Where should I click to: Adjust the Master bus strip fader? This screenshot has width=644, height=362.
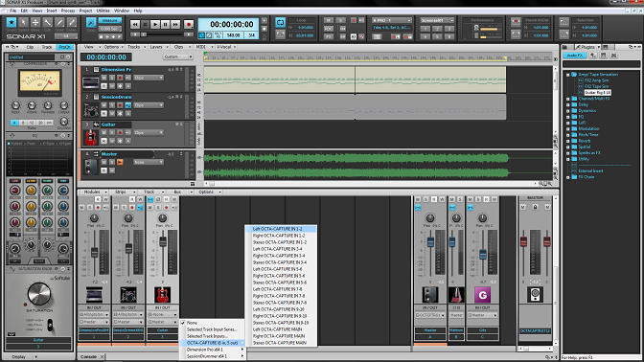pos(430,242)
